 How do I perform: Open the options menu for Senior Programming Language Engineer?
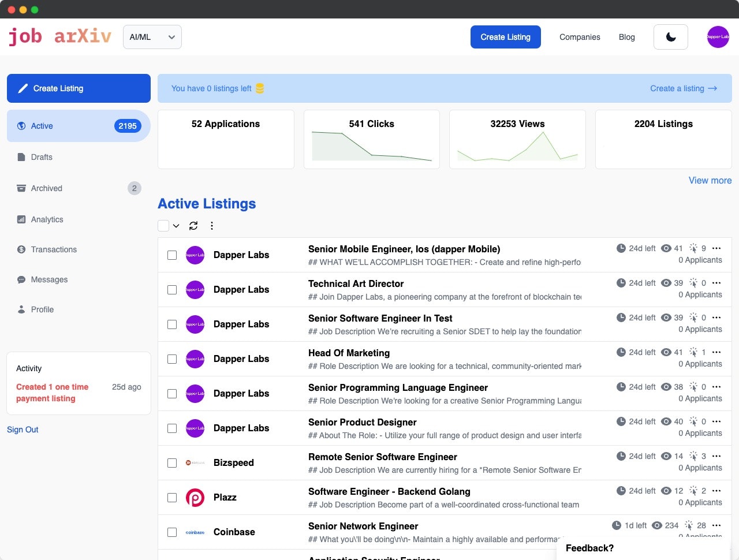pos(716,387)
